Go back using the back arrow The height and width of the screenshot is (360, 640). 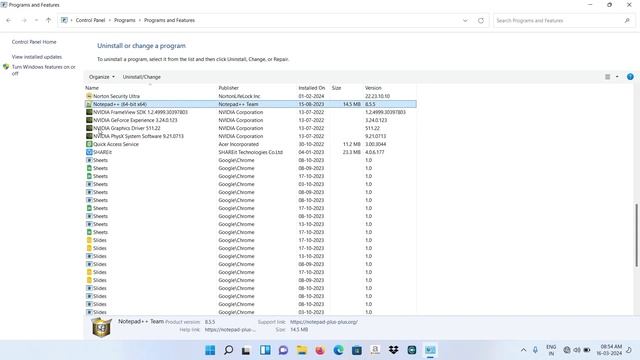9,20
